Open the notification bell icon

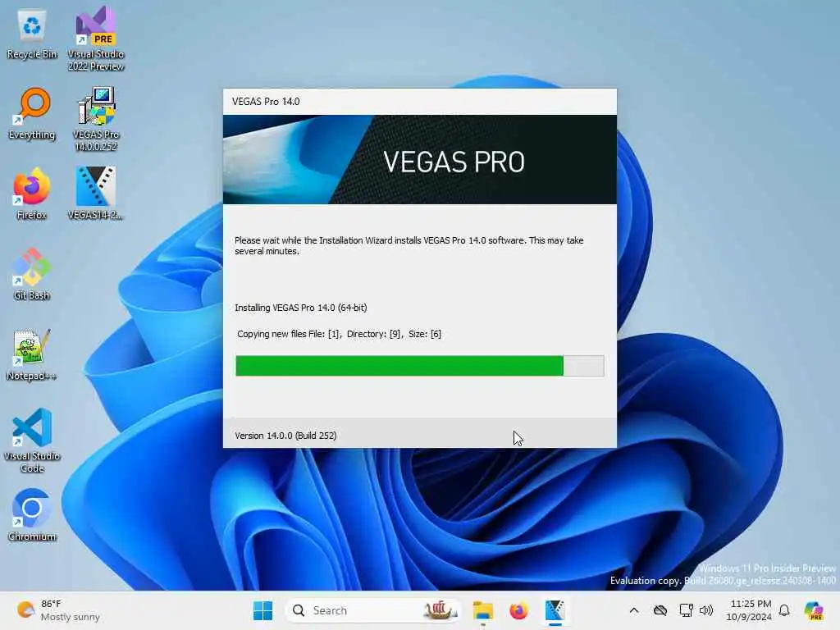784,610
